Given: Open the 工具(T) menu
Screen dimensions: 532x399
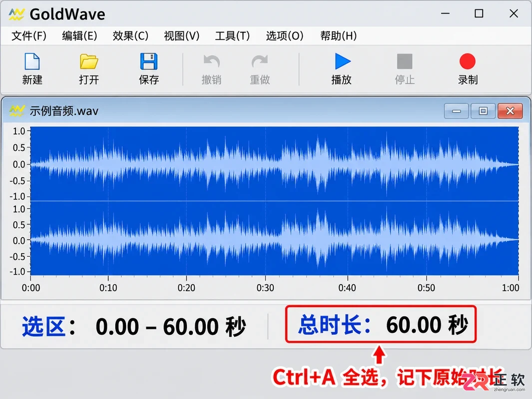Looking at the screenshot, I should click(x=232, y=35).
